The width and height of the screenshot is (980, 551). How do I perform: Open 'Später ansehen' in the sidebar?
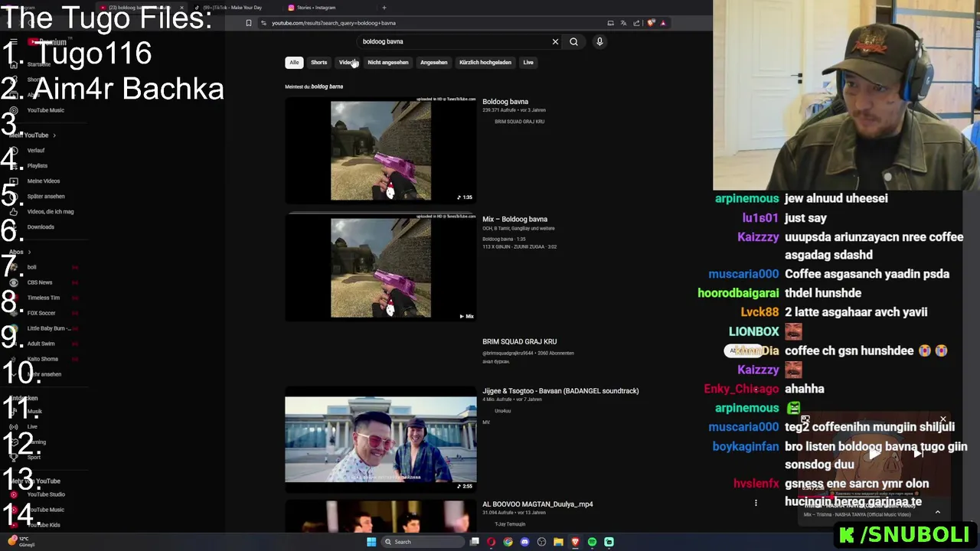point(46,197)
